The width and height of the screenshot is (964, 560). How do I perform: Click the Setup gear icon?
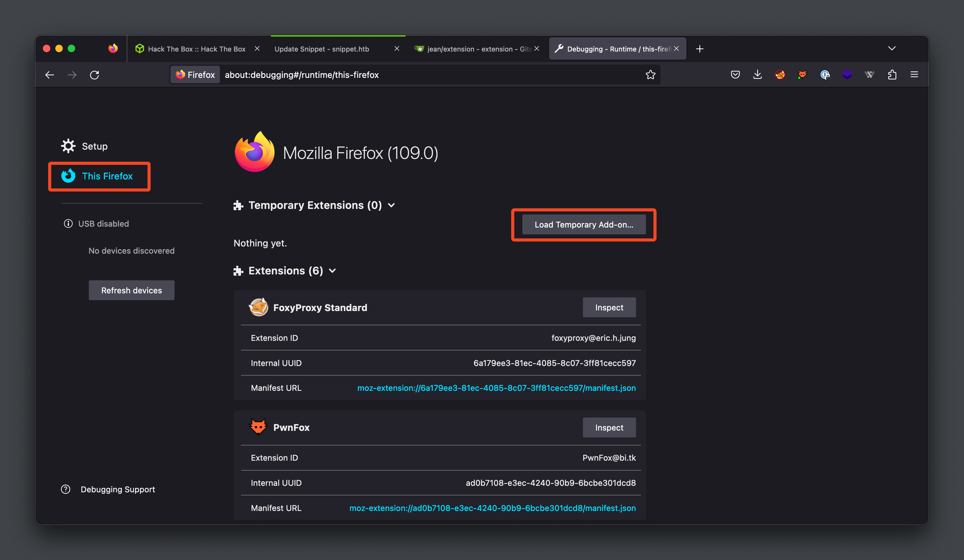68,146
